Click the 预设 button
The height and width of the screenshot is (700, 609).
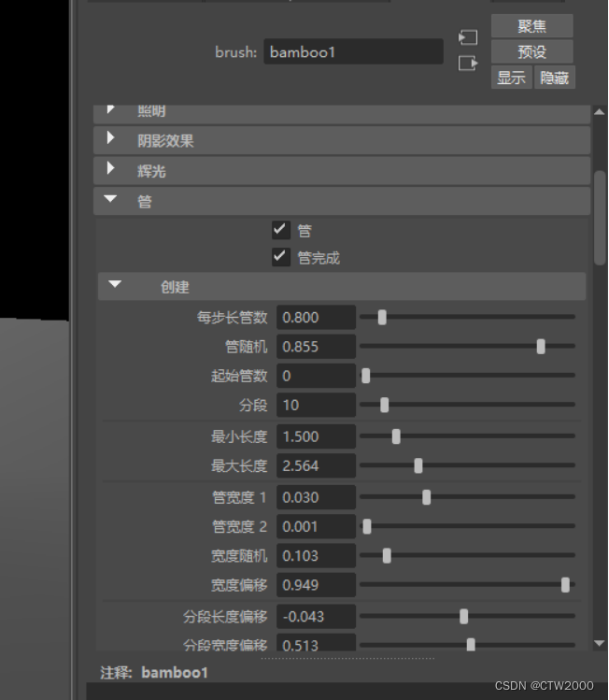click(x=531, y=51)
